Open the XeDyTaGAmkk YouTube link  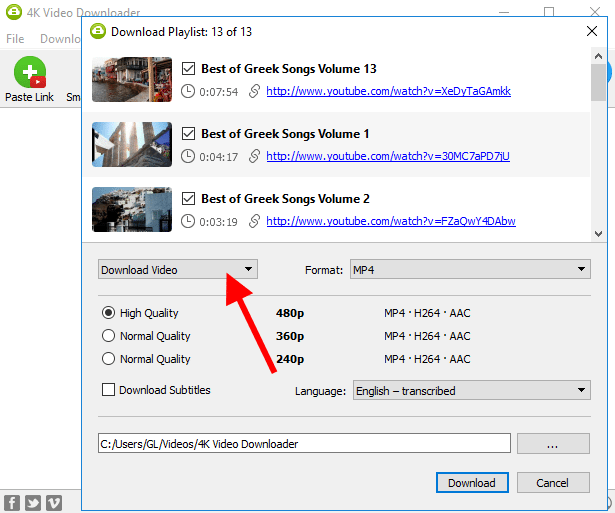388,91
